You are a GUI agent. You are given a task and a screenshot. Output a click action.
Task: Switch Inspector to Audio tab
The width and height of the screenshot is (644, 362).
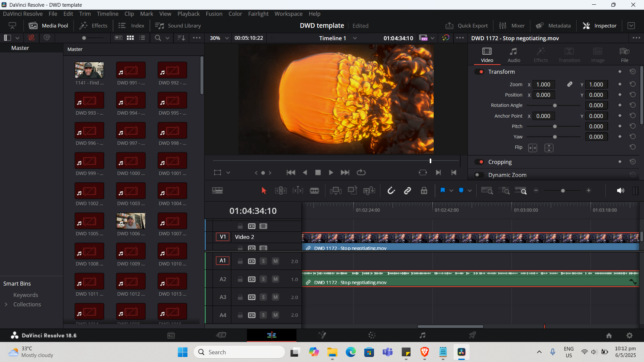(514, 55)
